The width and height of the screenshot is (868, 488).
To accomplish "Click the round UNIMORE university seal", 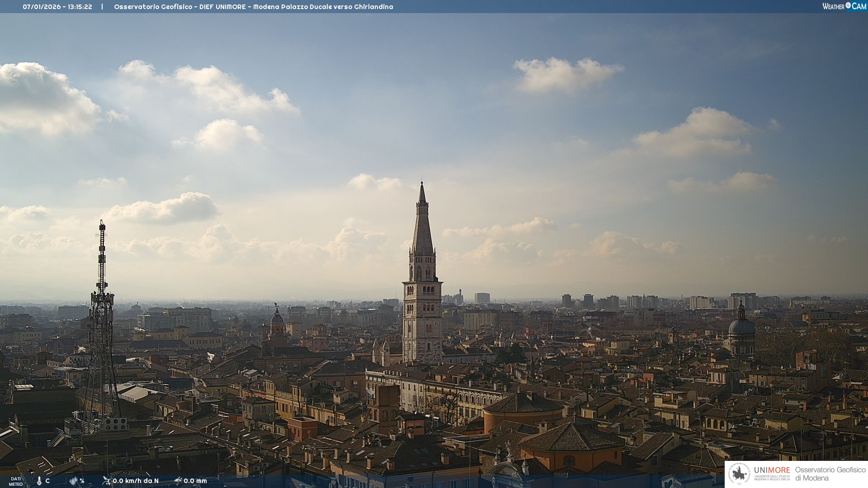I will pos(739,474).
